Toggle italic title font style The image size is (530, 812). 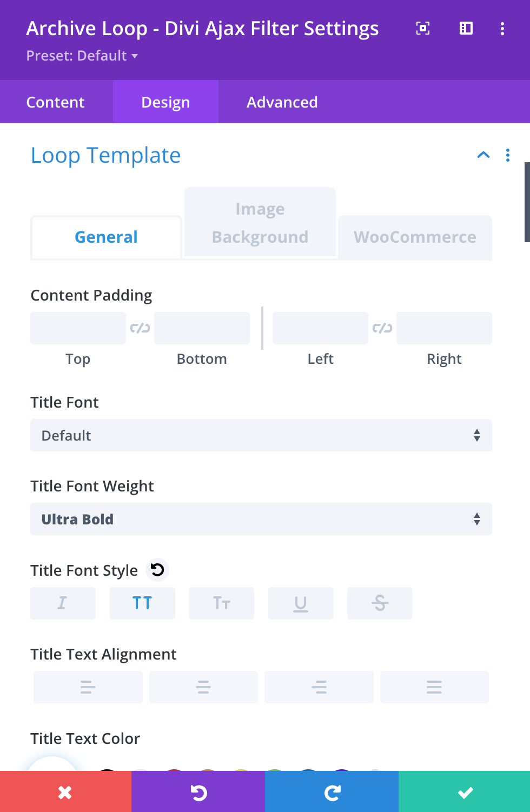tap(63, 603)
